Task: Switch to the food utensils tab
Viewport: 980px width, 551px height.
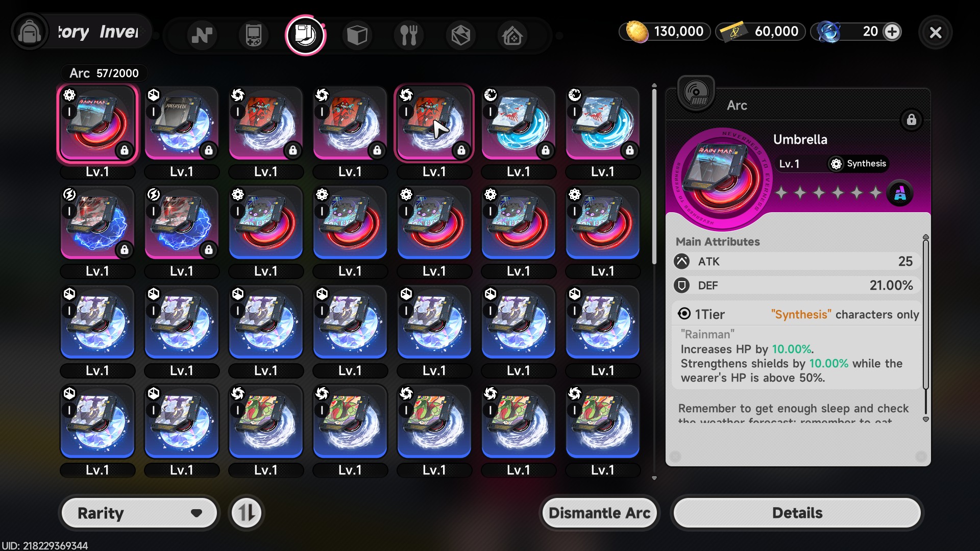Action: [x=409, y=35]
